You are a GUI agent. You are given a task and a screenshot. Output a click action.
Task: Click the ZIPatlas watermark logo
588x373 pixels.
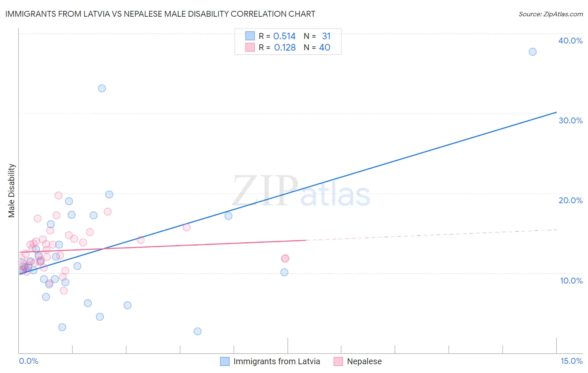pos(302,191)
